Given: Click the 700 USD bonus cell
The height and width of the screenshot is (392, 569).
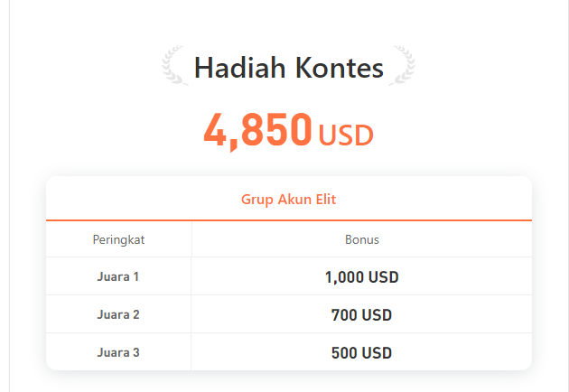Looking at the screenshot, I should [362, 315].
